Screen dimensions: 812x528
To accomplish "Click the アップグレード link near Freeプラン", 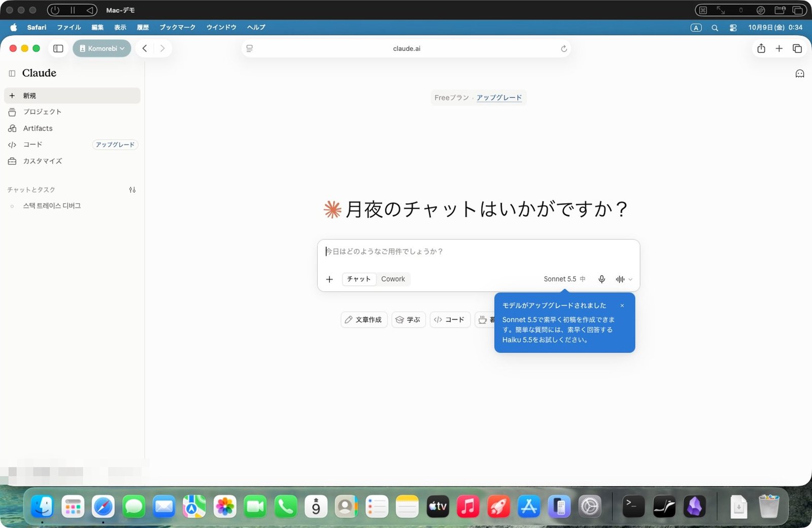I will [499, 97].
